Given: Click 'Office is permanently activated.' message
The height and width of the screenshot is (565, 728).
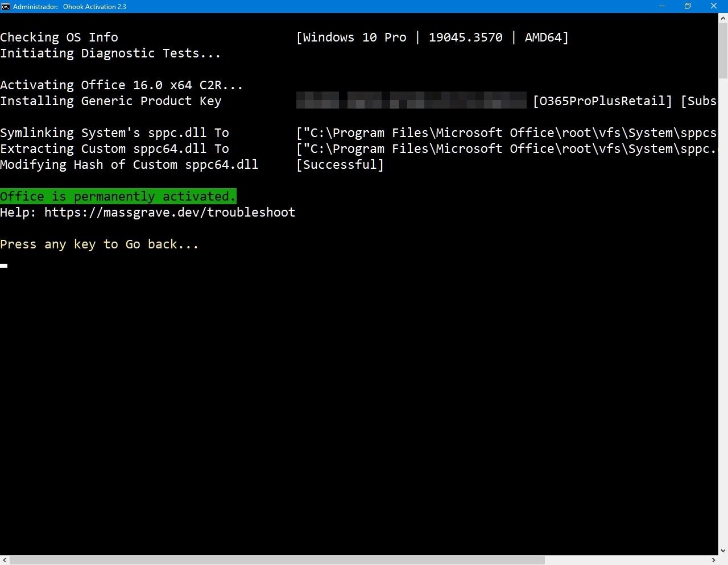Looking at the screenshot, I should point(118,196).
